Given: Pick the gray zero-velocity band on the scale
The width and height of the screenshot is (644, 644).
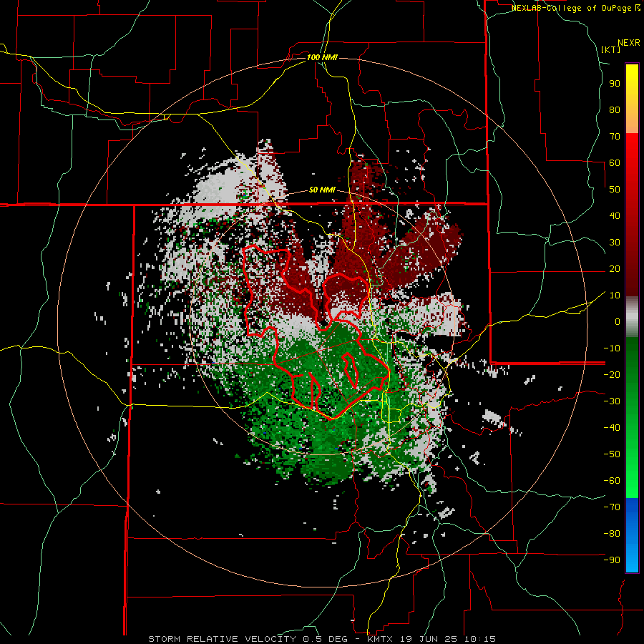Looking at the screenshot, I should [632, 316].
